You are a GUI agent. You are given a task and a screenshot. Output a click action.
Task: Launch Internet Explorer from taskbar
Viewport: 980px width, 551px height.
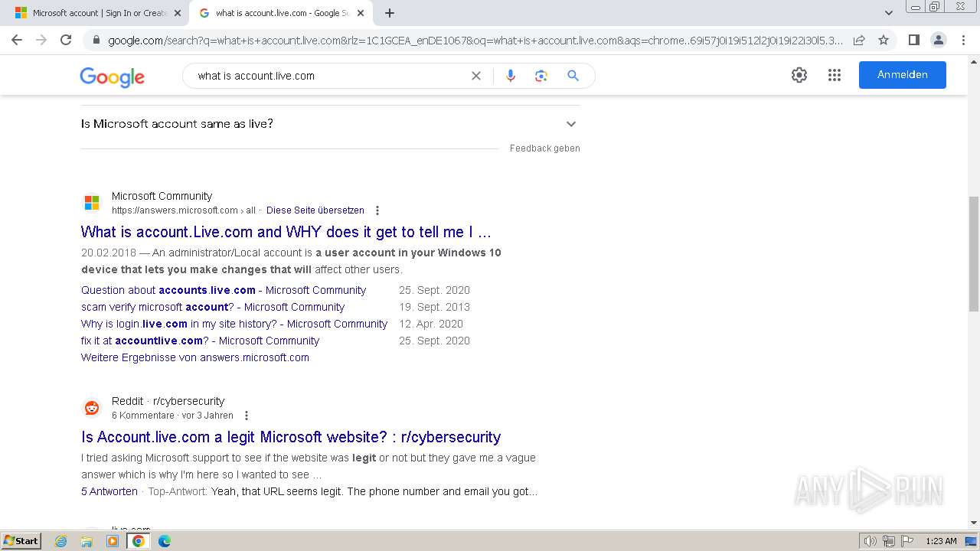click(x=61, y=541)
